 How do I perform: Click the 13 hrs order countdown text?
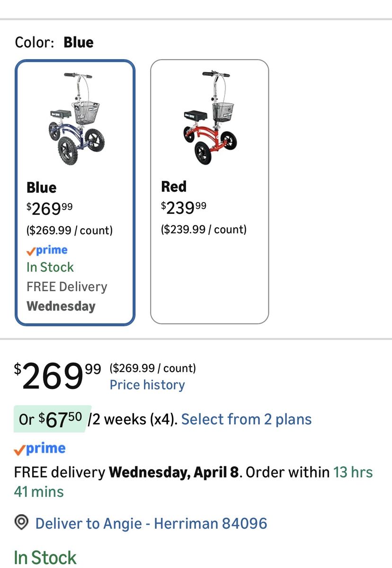tap(353, 472)
